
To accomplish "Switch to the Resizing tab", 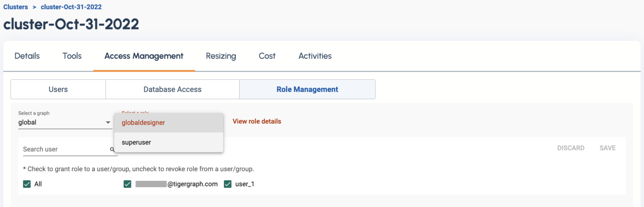I will tap(220, 56).
